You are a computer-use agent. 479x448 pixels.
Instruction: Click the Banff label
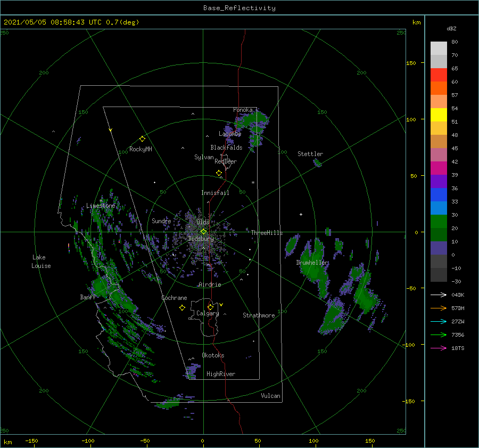click(88, 297)
